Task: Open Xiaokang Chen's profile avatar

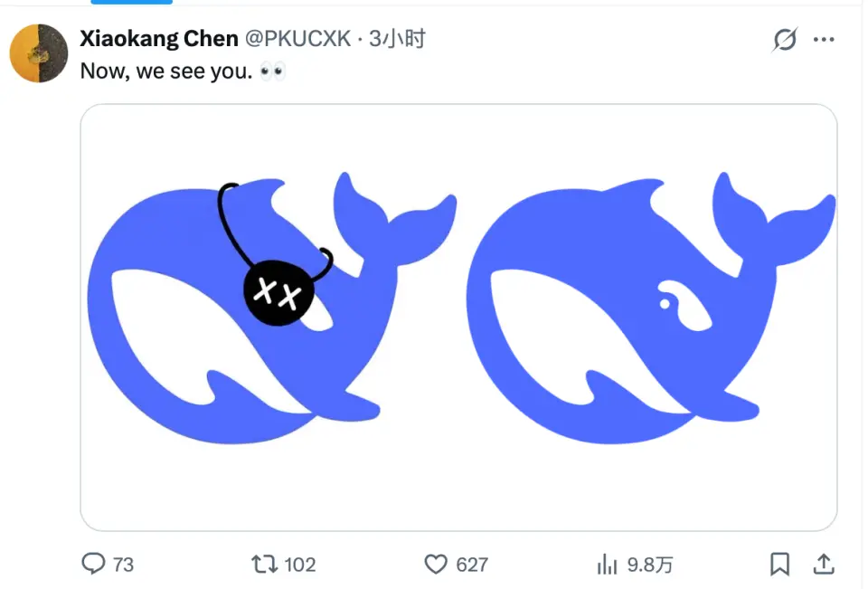Action: click(39, 53)
